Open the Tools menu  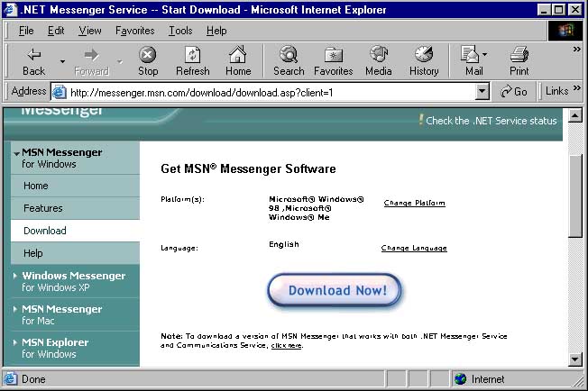click(180, 31)
